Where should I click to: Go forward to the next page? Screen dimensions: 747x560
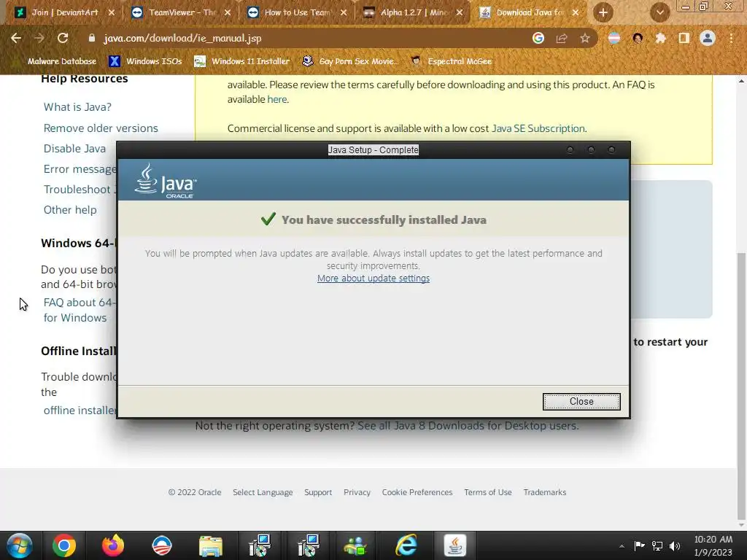click(x=39, y=38)
